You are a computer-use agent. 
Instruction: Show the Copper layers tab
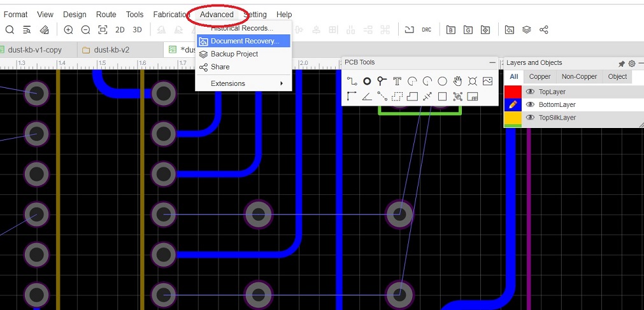pyautogui.click(x=540, y=76)
